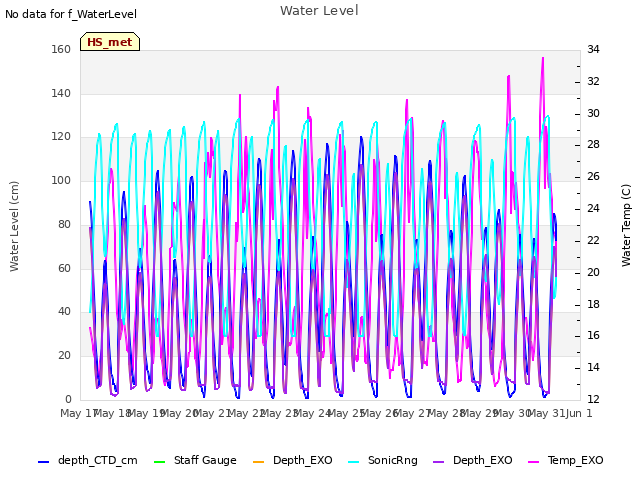Click the 34 tick on right axis
Screen dimensions: 640x480
(593, 49)
